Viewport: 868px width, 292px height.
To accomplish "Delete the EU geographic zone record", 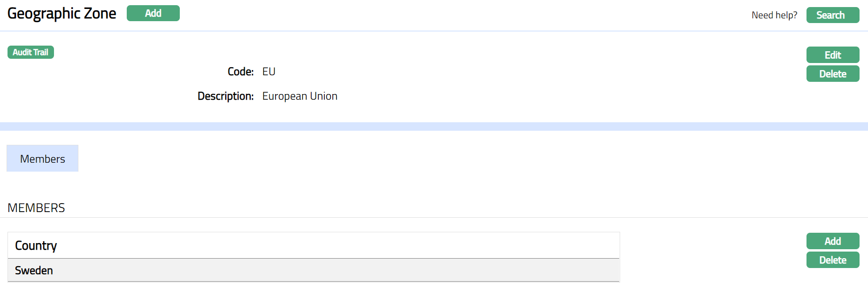I will click(832, 74).
